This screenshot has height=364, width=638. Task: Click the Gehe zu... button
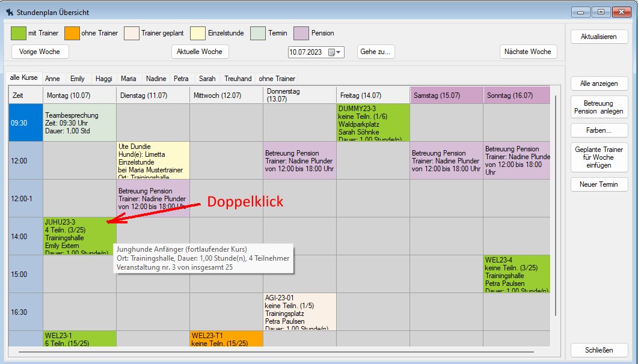click(376, 52)
